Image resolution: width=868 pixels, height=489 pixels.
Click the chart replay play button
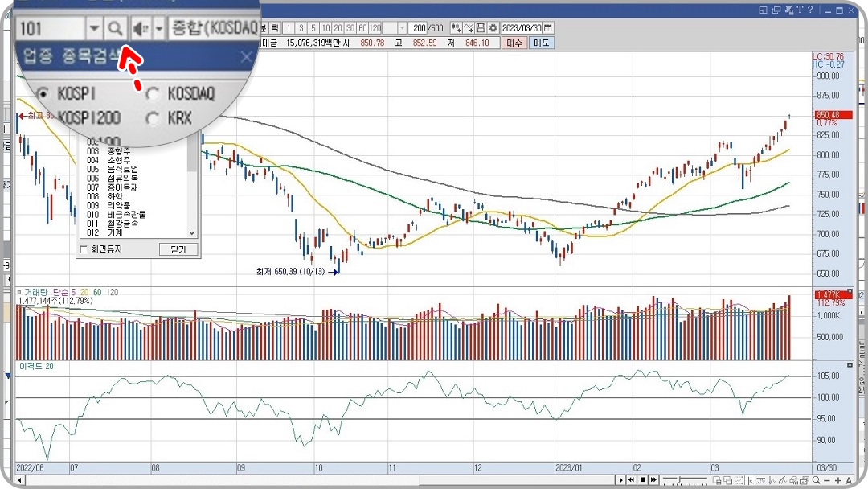click(x=620, y=480)
